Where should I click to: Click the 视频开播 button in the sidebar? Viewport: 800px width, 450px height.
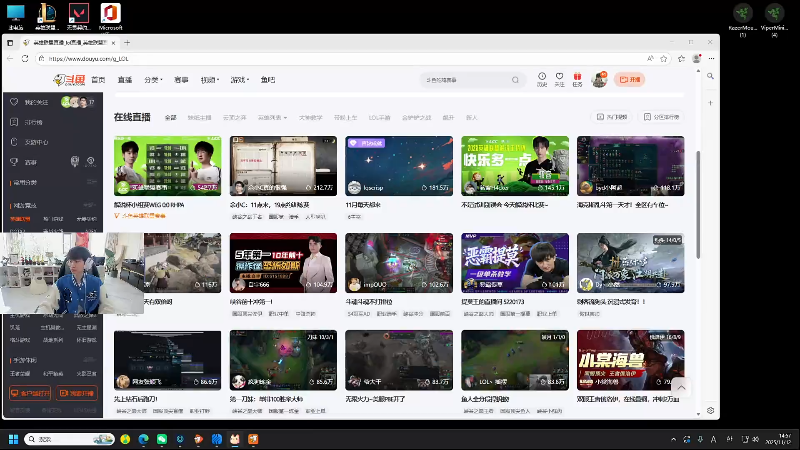point(77,393)
